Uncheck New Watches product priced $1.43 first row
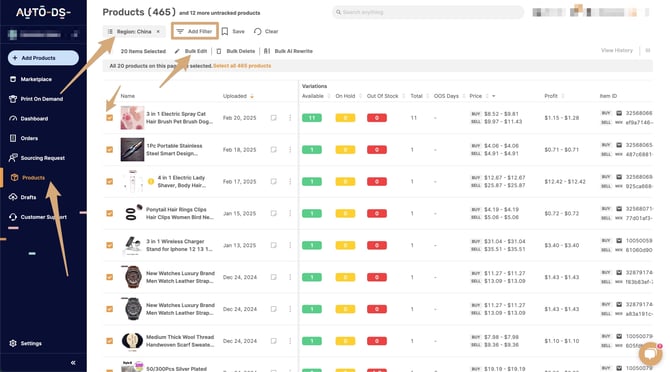Viewport: 670px width, 372px height. (109, 277)
